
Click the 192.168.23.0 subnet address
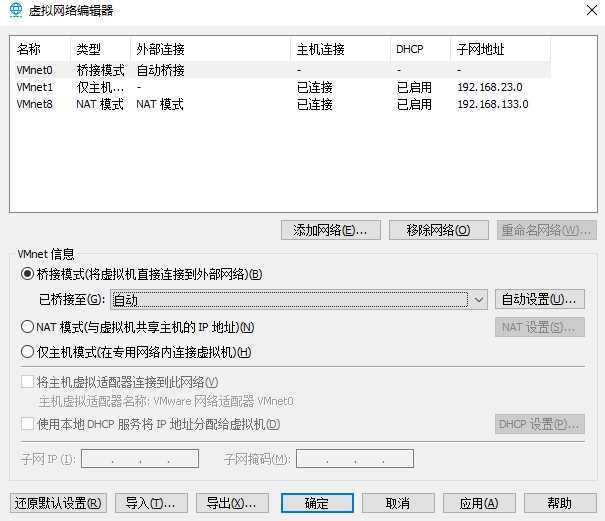coord(490,87)
